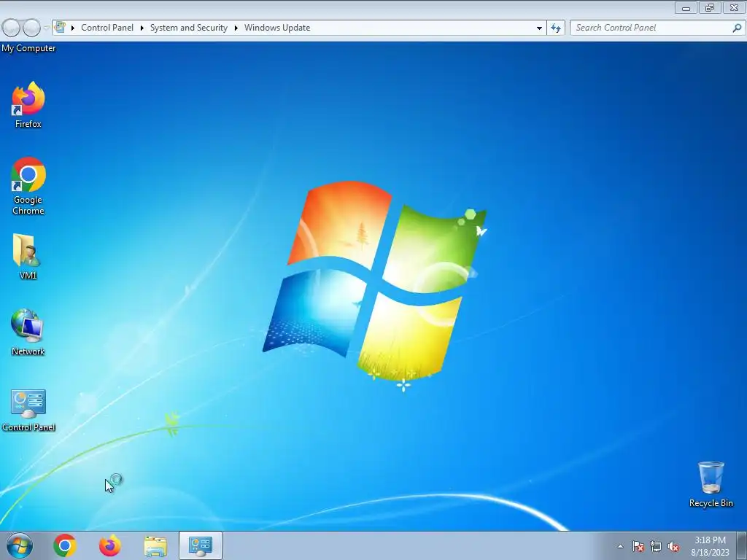747x560 pixels.
Task: Open the network tray icon
Action: tap(656, 546)
